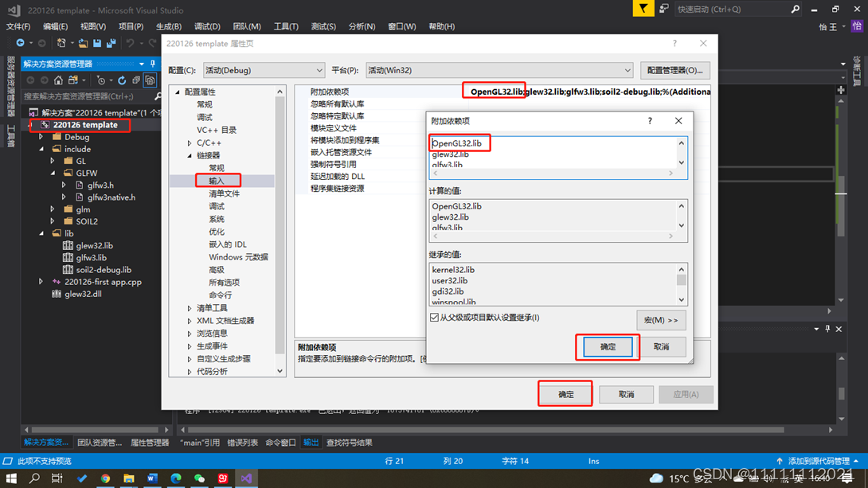Open the 调试(D) menu
The height and width of the screenshot is (488, 868).
(x=207, y=26)
